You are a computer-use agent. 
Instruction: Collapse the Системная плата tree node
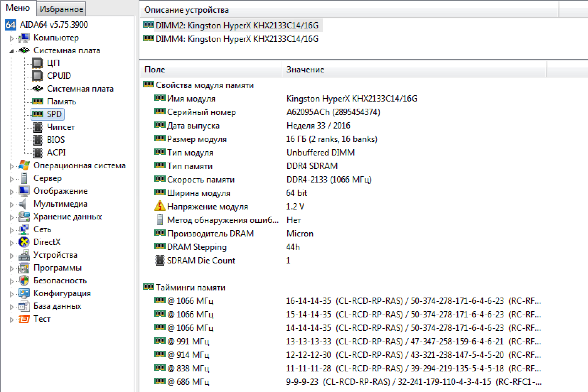click(11, 51)
